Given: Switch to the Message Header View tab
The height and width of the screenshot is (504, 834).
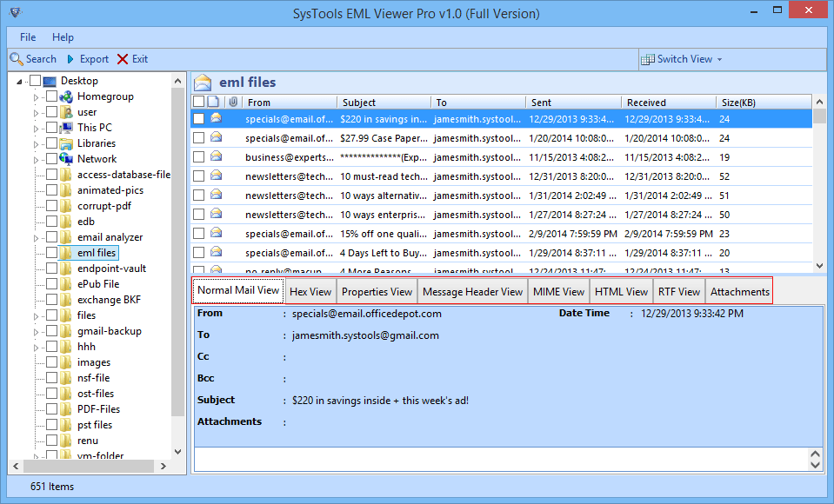Looking at the screenshot, I should tap(472, 291).
